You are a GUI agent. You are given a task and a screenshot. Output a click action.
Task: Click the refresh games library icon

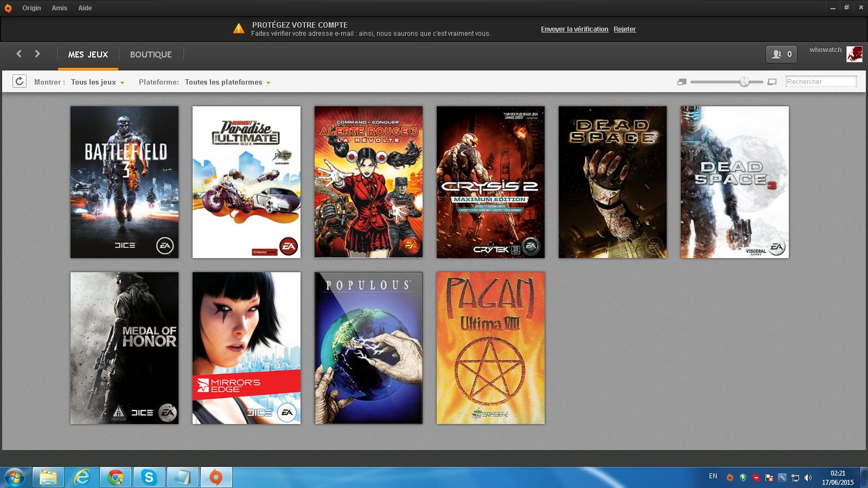(20, 81)
